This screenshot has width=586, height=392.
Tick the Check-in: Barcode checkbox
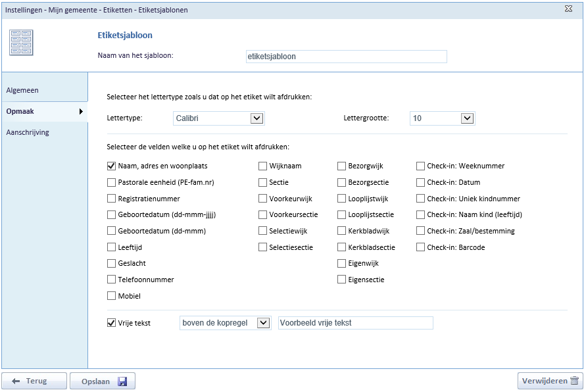click(420, 247)
